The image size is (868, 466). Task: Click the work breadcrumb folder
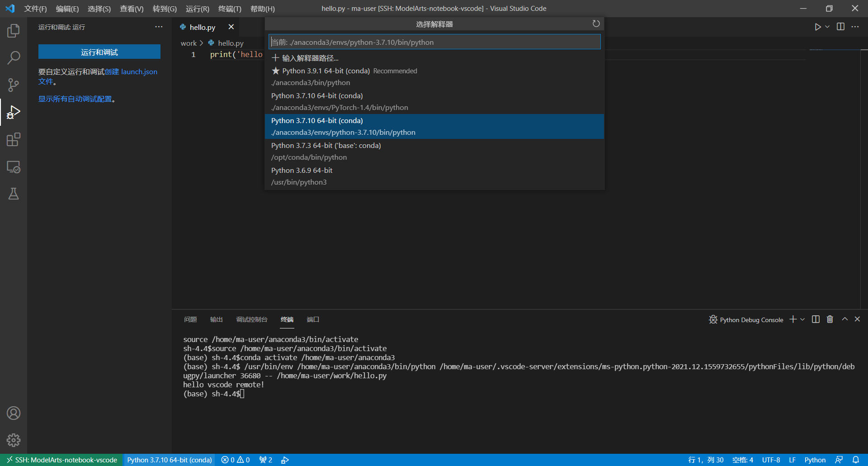coord(189,43)
